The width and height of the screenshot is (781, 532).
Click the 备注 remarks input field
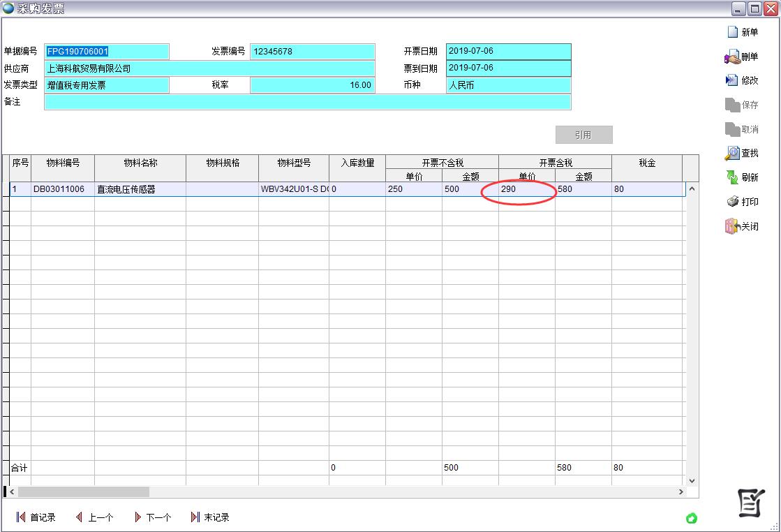click(x=307, y=102)
